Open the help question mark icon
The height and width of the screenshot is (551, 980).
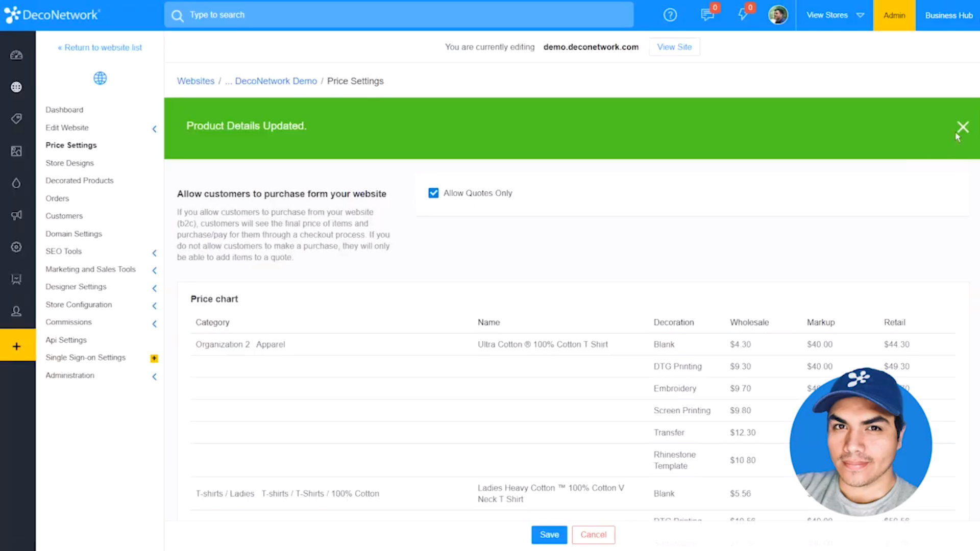click(670, 15)
